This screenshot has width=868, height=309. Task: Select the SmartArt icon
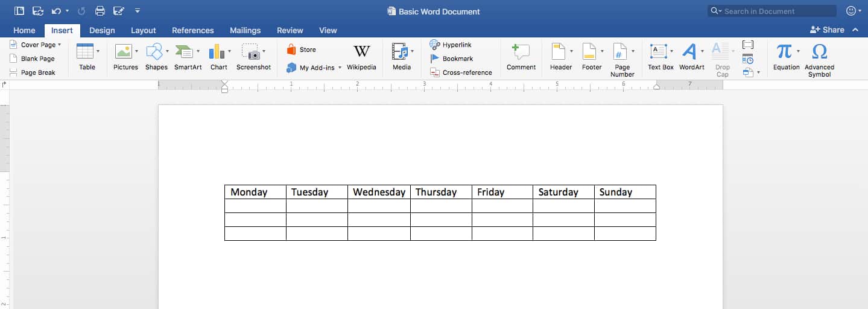[x=183, y=52]
